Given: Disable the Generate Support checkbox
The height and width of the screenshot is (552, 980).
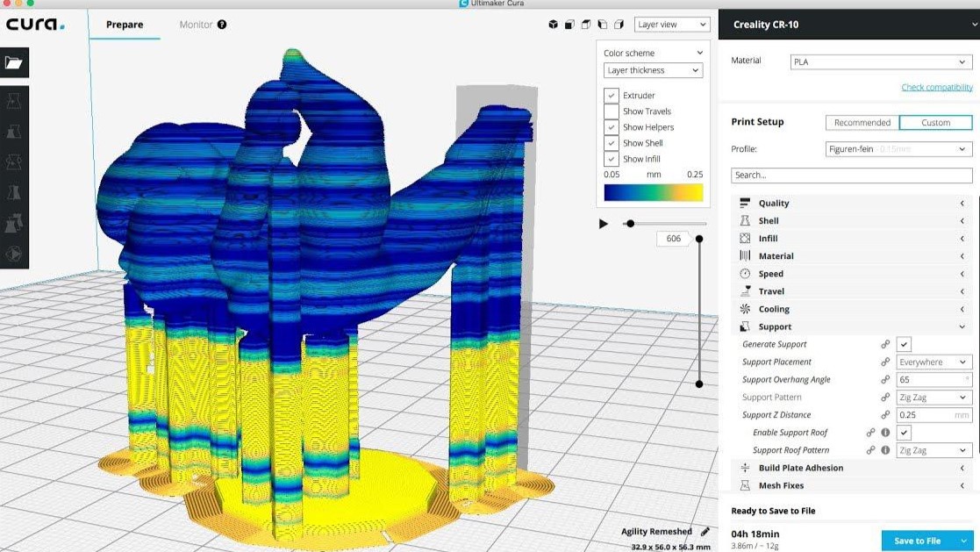Looking at the screenshot, I should [904, 345].
